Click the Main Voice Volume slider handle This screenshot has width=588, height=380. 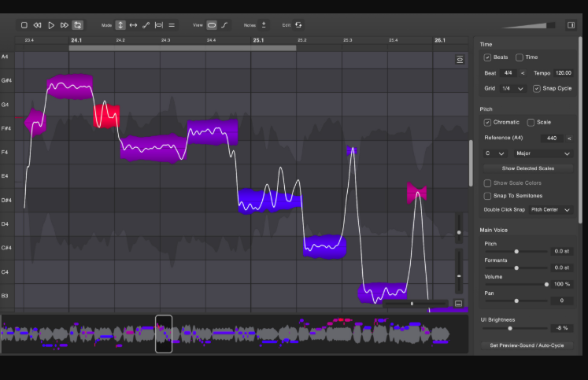pos(546,284)
